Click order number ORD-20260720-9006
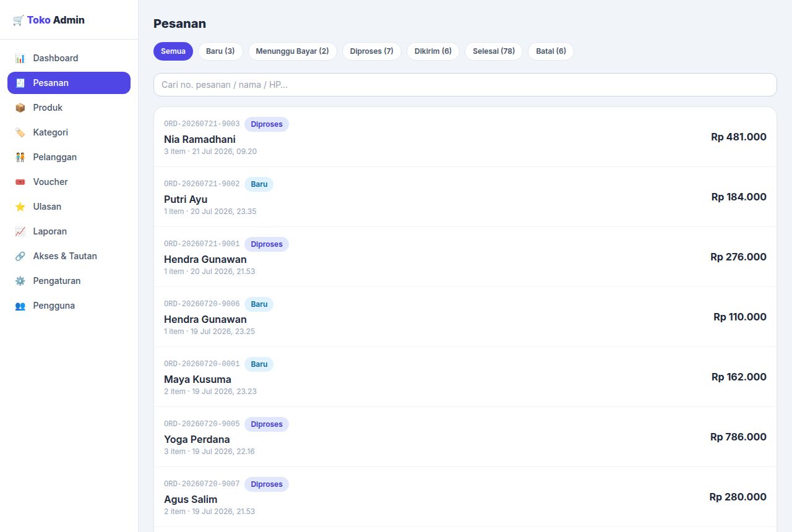The height and width of the screenshot is (532, 792). pos(202,304)
